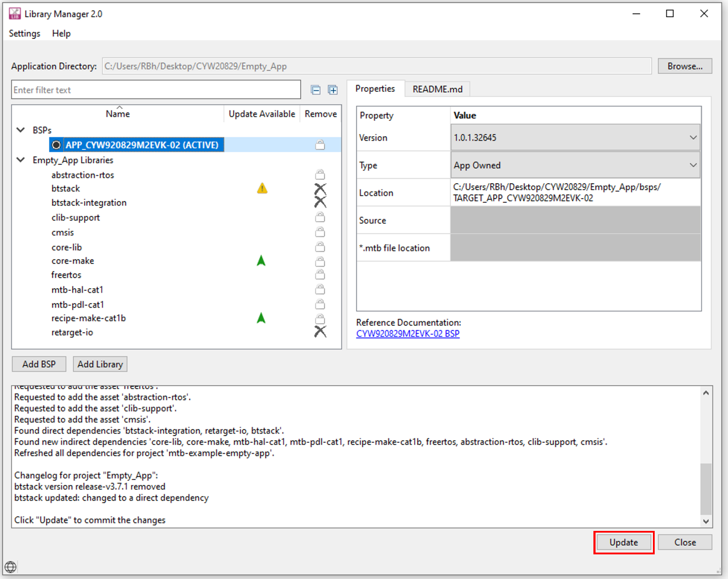This screenshot has width=728, height=579.
Task: Open the Version dropdown
Action: click(x=576, y=137)
